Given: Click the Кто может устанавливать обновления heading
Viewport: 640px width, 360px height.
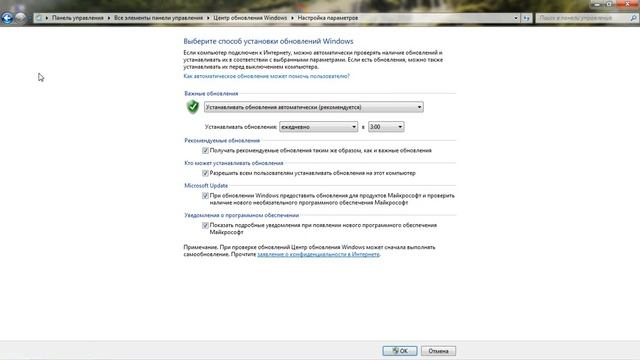Looking at the screenshot, I should (233, 163).
